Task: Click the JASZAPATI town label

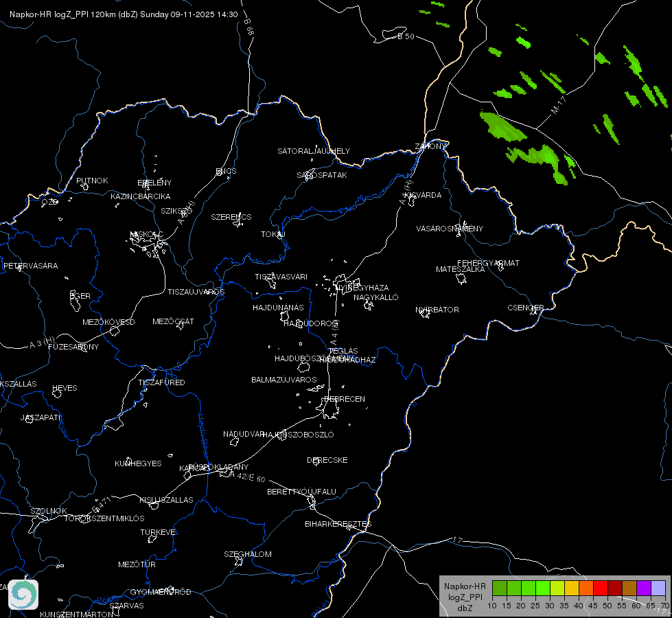Action: pyautogui.click(x=40, y=417)
